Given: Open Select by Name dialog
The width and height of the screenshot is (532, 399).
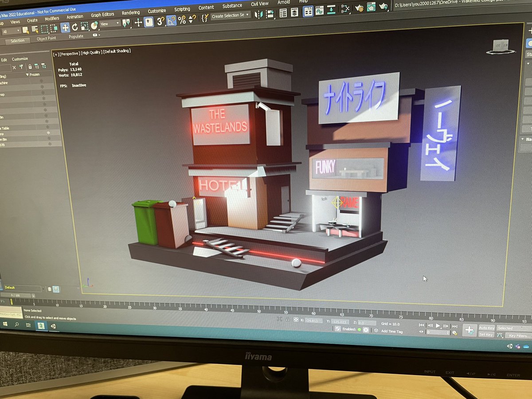Looking at the screenshot, I should coord(35,29).
